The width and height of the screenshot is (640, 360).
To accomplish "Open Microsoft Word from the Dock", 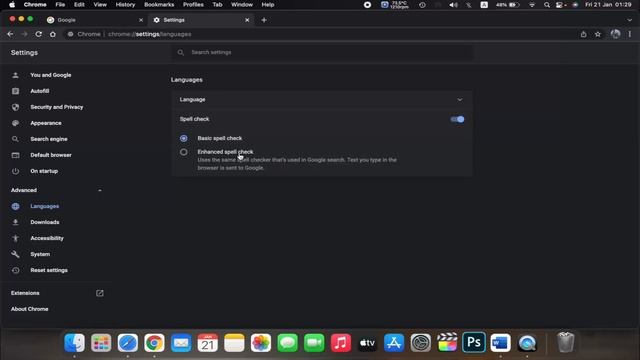I will coord(500,343).
